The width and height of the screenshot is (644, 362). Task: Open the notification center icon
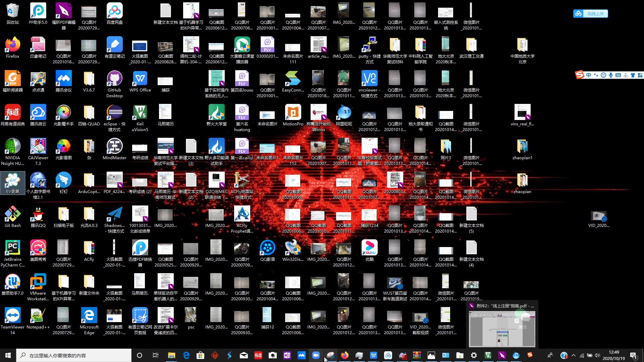634,355
